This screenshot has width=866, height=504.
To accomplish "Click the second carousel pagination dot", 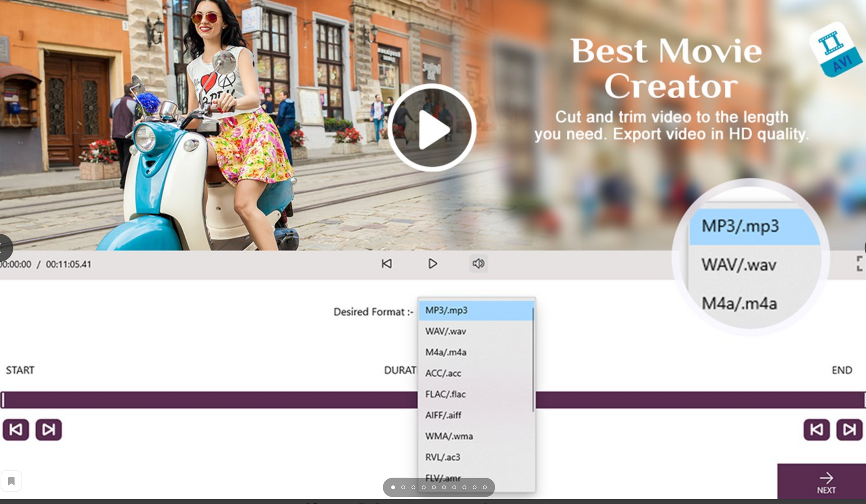I will (403, 488).
